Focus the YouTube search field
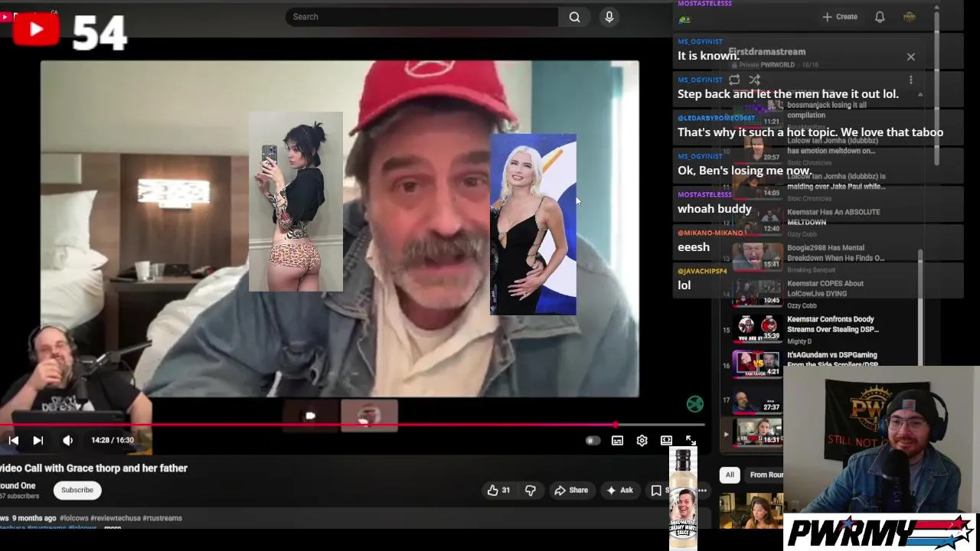Image resolution: width=980 pixels, height=551 pixels. (422, 17)
